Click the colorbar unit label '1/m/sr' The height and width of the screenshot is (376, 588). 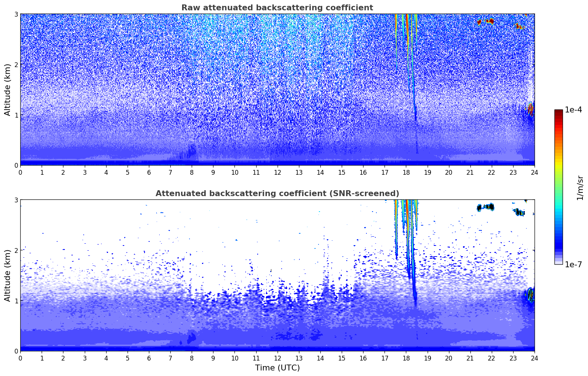tap(580, 188)
